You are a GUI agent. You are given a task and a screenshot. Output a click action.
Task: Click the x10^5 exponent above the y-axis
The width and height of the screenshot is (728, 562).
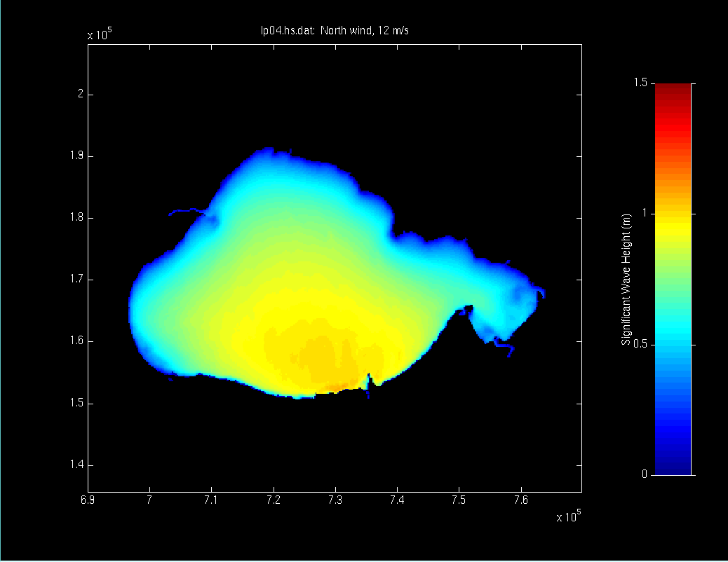click(x=100, y=35)
